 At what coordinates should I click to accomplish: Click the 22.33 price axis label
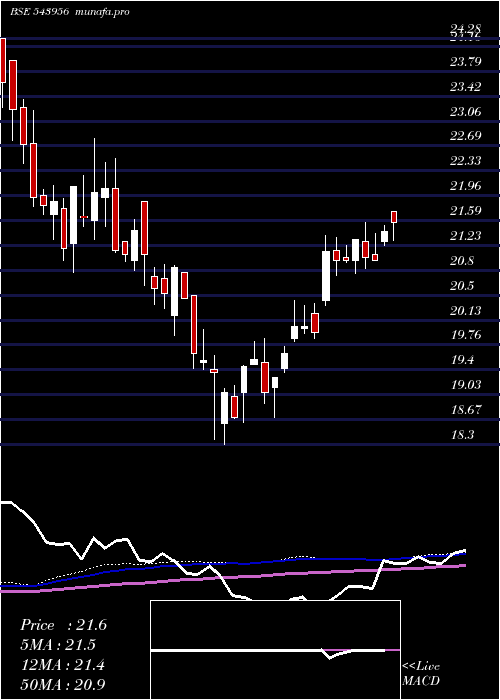coord(466,161)
